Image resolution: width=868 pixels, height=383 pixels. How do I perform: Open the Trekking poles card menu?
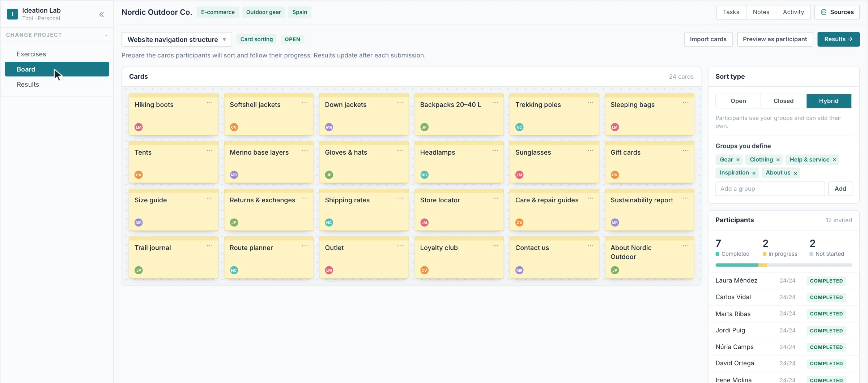pyautogui.click(x=590, y=103)
